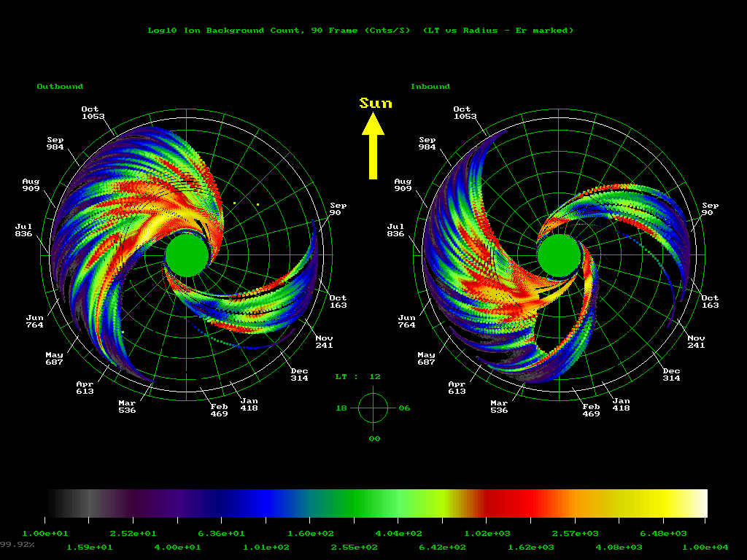The width and height of the screenshot is (747, 560).
Task: Click the '1.59e+01' color scale value
Action: coord(90,548)
